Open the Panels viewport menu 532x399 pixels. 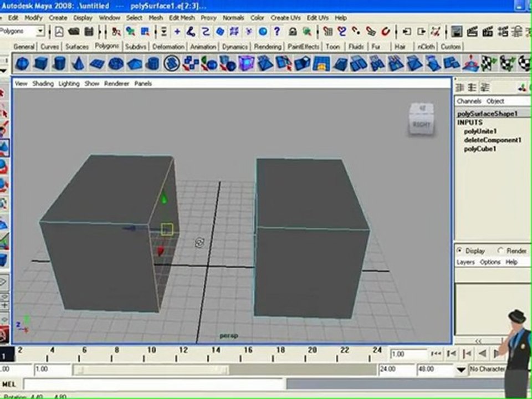coord(143,84)
